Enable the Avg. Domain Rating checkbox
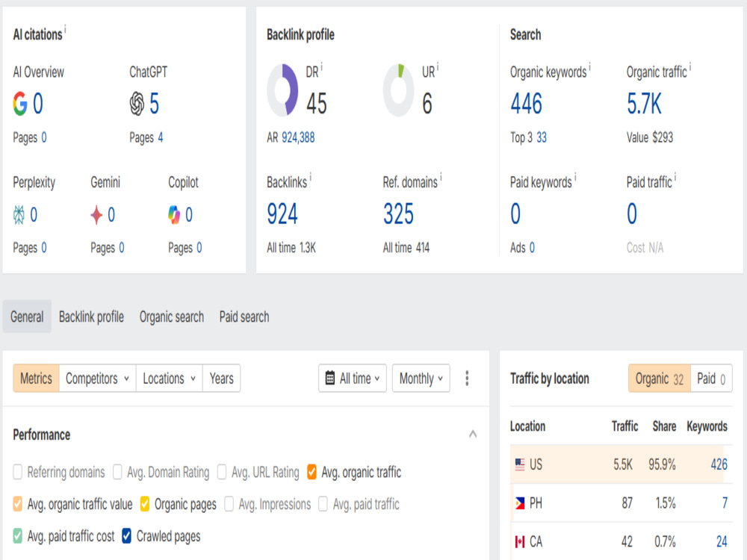This screenshot has height=560, width=747. 118,472
